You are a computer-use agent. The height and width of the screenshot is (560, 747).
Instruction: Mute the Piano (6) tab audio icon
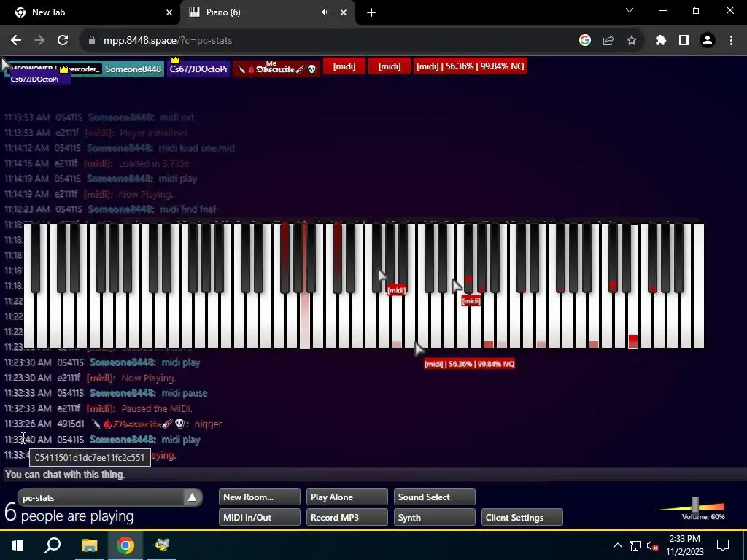(x=325, y=12)
